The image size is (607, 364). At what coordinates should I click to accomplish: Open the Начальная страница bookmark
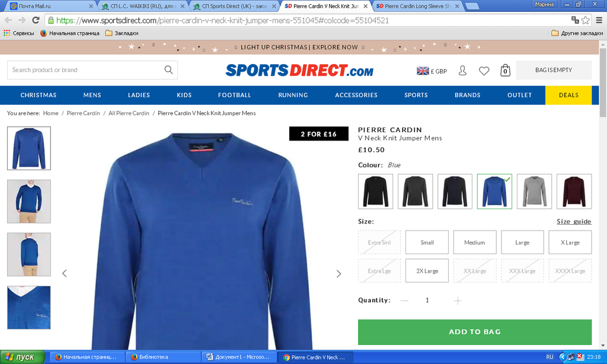[70, 33]
